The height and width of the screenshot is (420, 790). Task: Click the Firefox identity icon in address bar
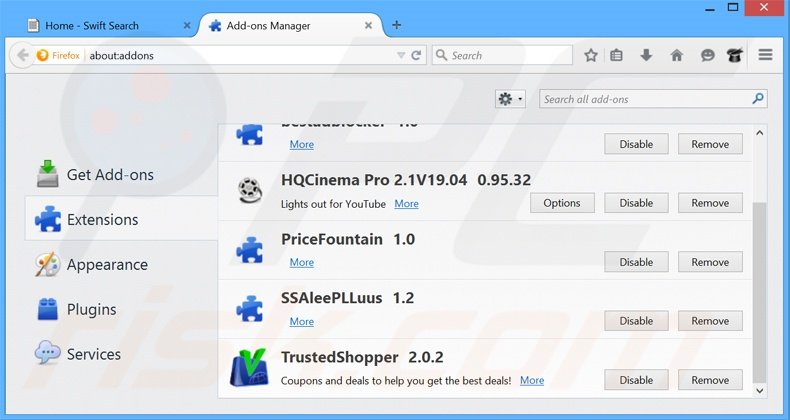tap(58, 55)
